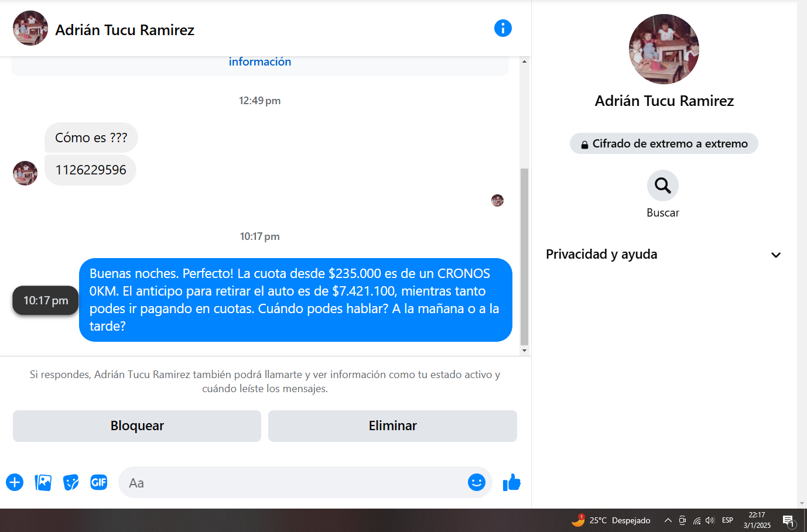This screenshot has height=532, width=807.
Task: Show hidden system tray icons
Action: [x=668, y=520]
